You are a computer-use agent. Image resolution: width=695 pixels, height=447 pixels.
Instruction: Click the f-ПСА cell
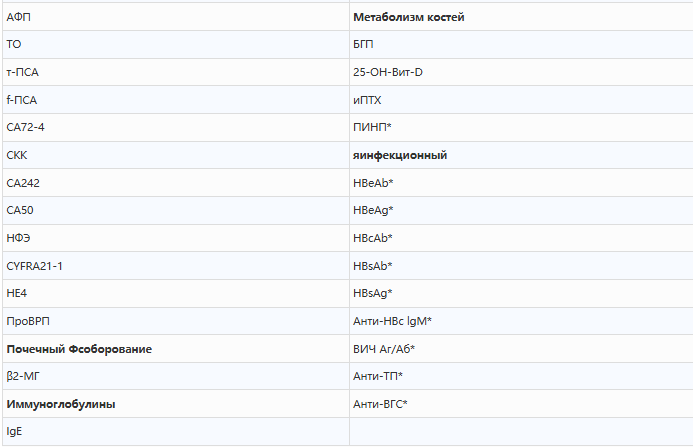[x=176, y=100]
